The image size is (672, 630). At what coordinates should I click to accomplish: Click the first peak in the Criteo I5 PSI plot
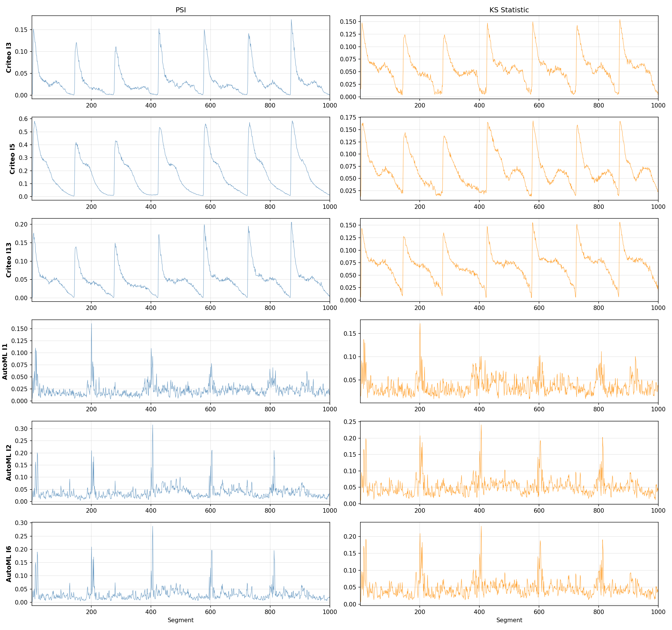34,122
